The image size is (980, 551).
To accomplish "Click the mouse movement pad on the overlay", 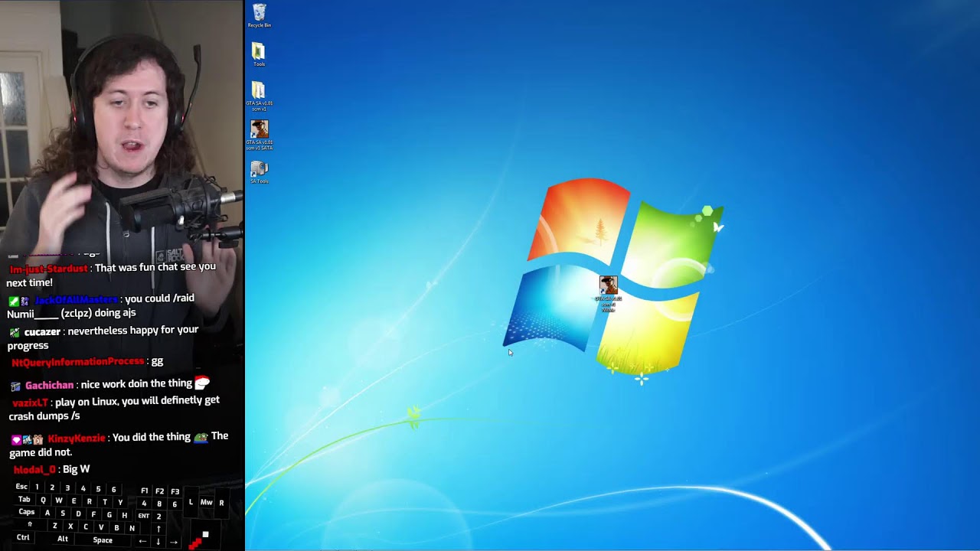I will [x=205, y=533].
